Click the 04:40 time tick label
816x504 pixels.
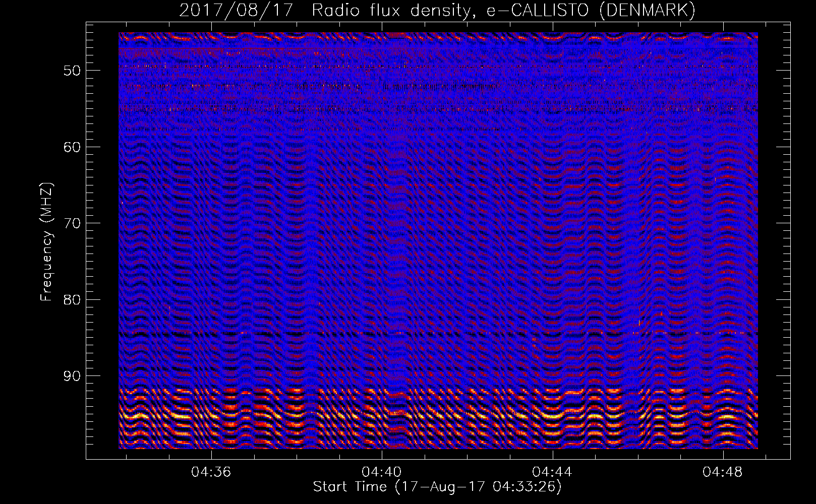click(382, 472)
